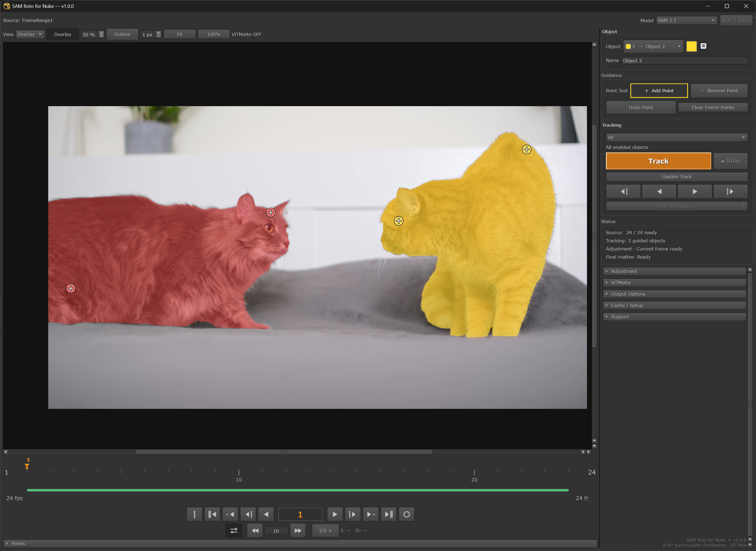
Task: Toggle ViTMatte OFF label
Action: [246, 34]
